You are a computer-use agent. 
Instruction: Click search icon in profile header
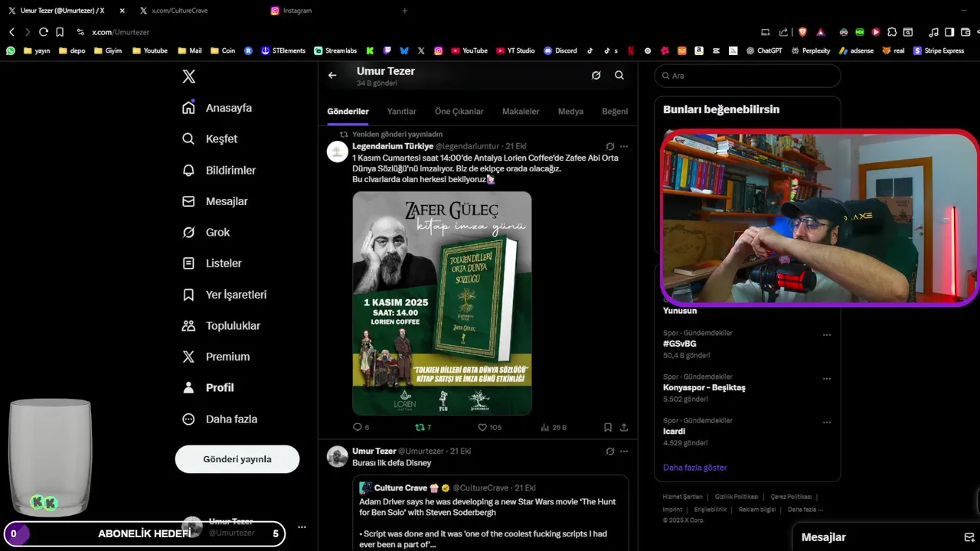[x=619, y=75]
